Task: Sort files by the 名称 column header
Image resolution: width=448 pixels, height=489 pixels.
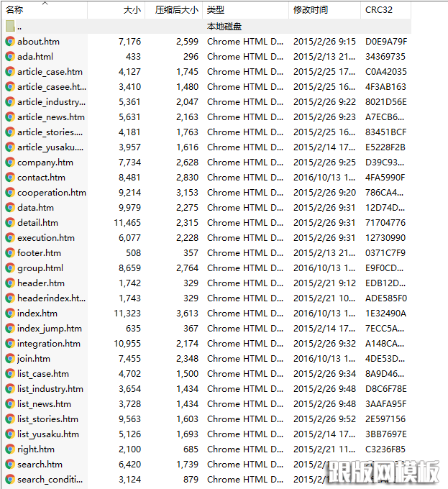Action: (15, 10)
